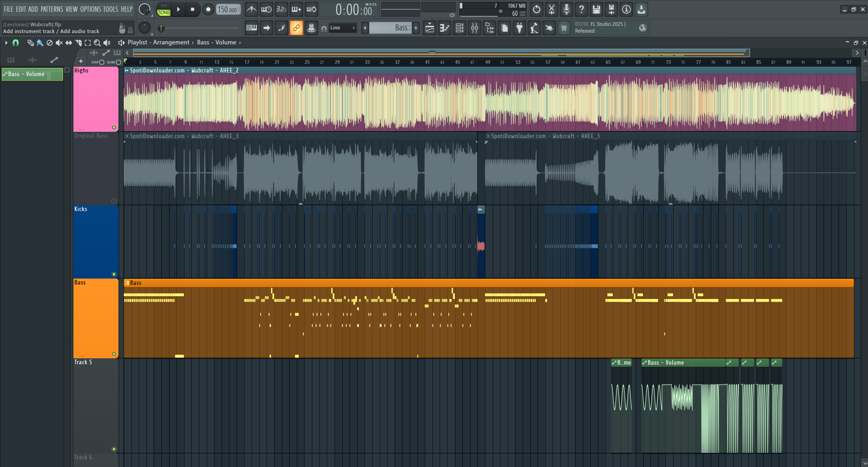Open the ADD menu
Image resolution: width=868 pixels, height=467 pixels.
pyautogui.click(x=33, y=9)
